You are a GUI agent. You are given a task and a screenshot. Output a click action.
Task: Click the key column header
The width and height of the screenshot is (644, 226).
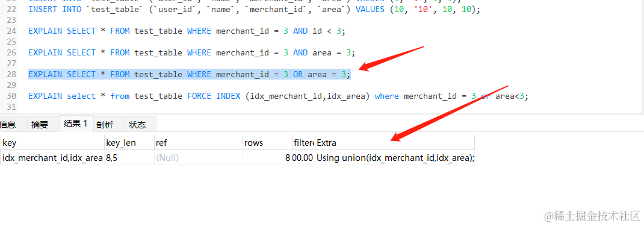coord(52,143)
